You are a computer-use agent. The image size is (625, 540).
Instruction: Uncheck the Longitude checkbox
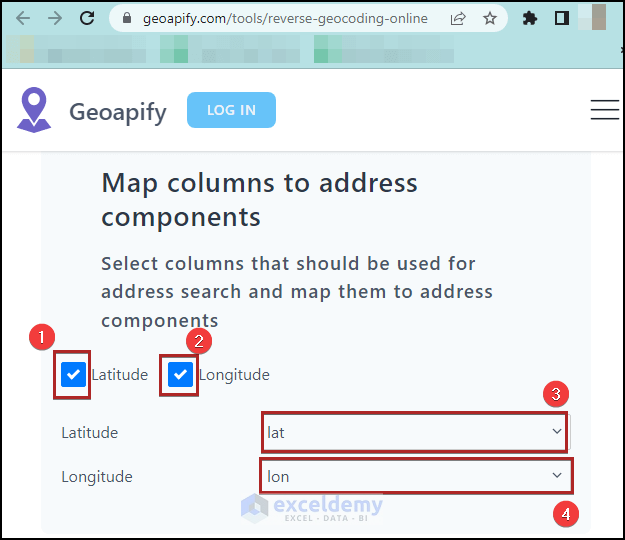pyautogui.click(x=180, y=375)
